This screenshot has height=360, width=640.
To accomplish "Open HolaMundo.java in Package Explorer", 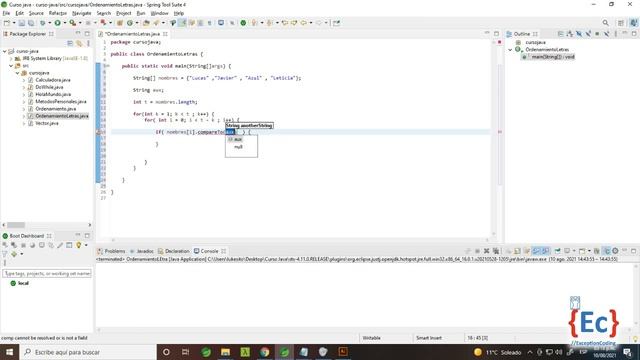I will 53,94.
